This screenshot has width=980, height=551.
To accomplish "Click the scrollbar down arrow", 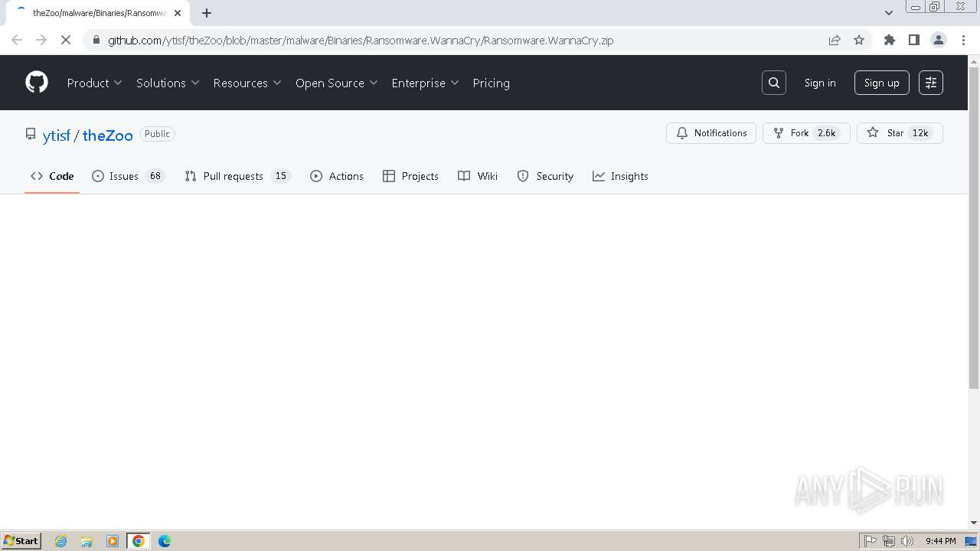I will (974, 523).
